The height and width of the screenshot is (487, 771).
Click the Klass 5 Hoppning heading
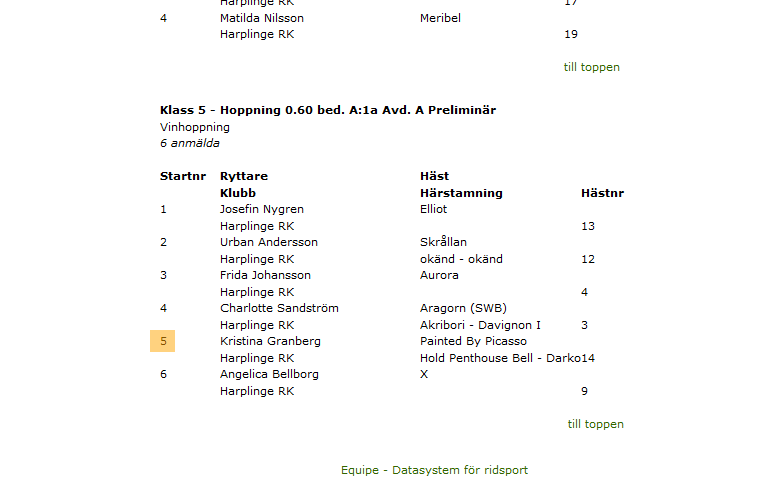pos(328,110)
